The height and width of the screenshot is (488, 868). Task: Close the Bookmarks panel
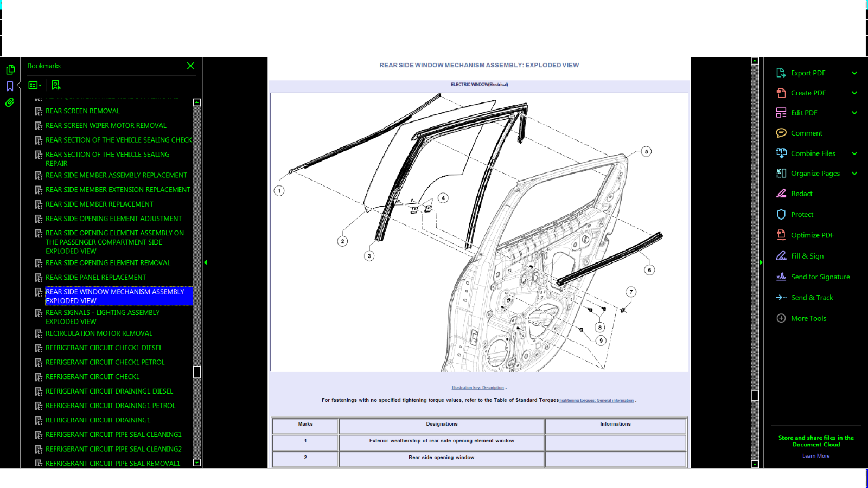click(190, 66)
